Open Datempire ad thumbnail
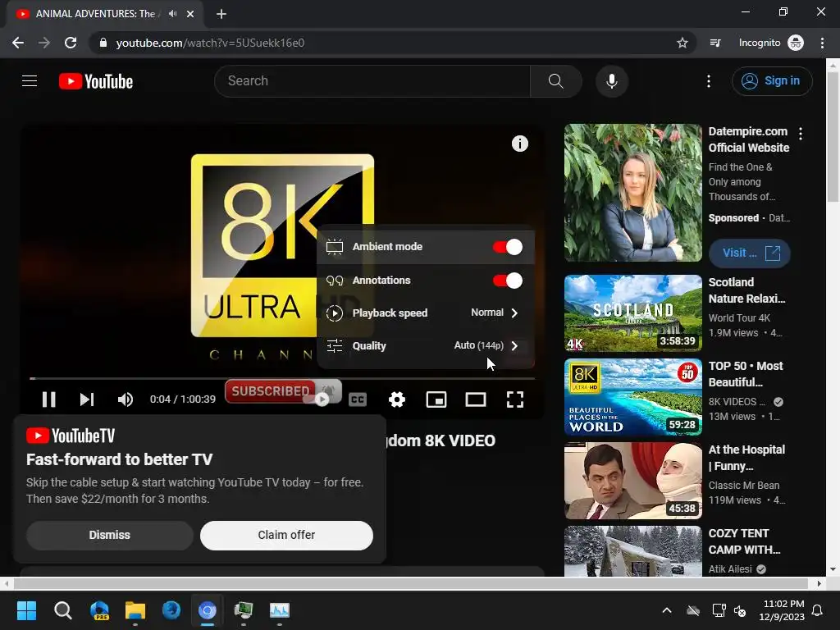 pos(632,193)
